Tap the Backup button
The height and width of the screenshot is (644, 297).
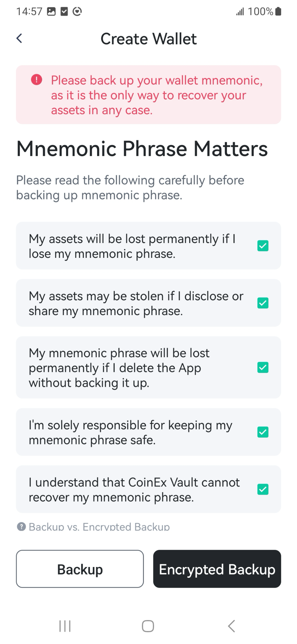80,569
